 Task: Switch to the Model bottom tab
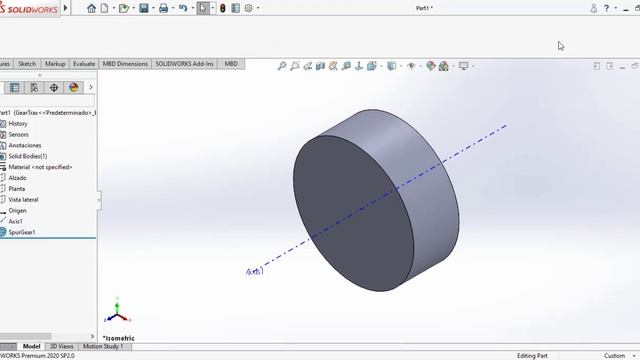pos(31,346)
